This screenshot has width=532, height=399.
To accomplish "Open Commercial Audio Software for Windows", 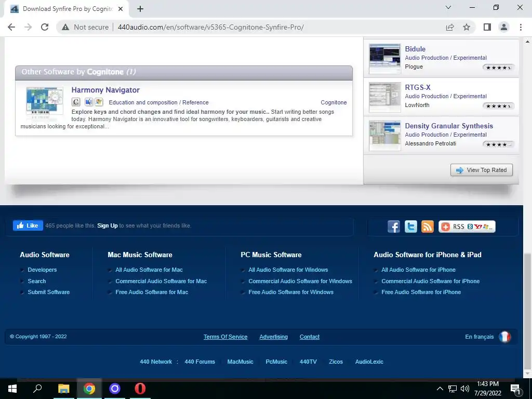I will click(300, 281).
